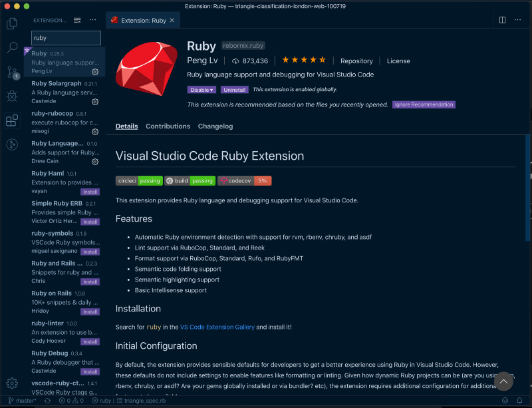The image size is (532, 408).
Task: Click the feedback smiley in status bar
Action: point(505,401)
